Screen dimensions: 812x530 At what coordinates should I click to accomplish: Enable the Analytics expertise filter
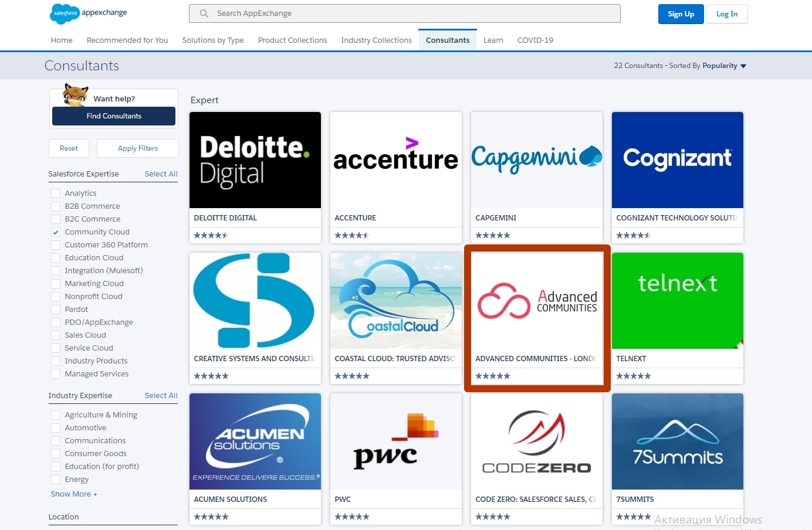point(56,193)
